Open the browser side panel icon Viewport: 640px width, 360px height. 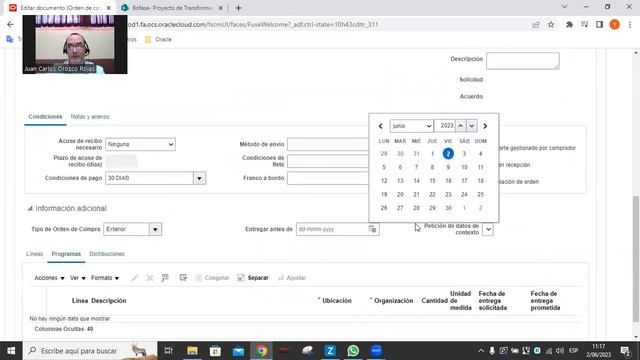600,24
